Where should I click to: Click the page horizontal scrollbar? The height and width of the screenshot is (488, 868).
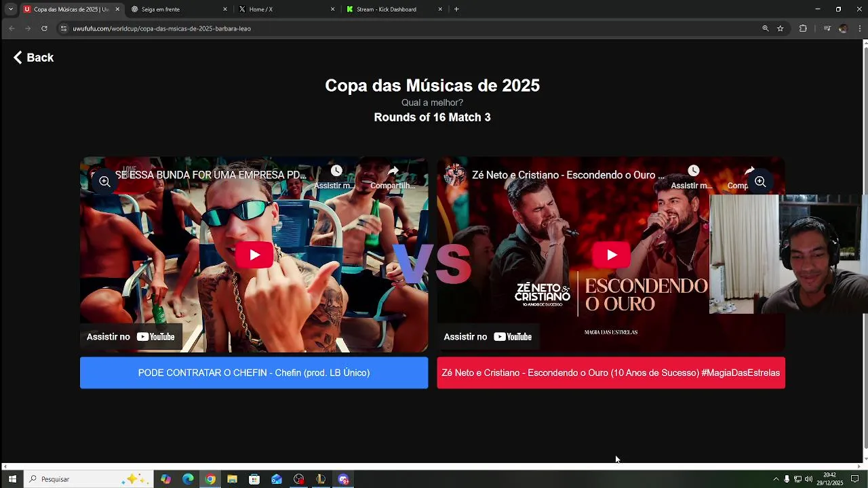(432, 466)
